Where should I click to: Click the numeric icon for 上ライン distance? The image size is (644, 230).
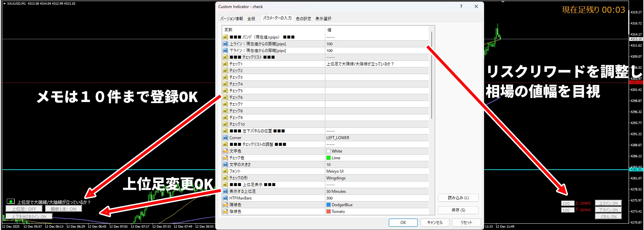[225, 44]
